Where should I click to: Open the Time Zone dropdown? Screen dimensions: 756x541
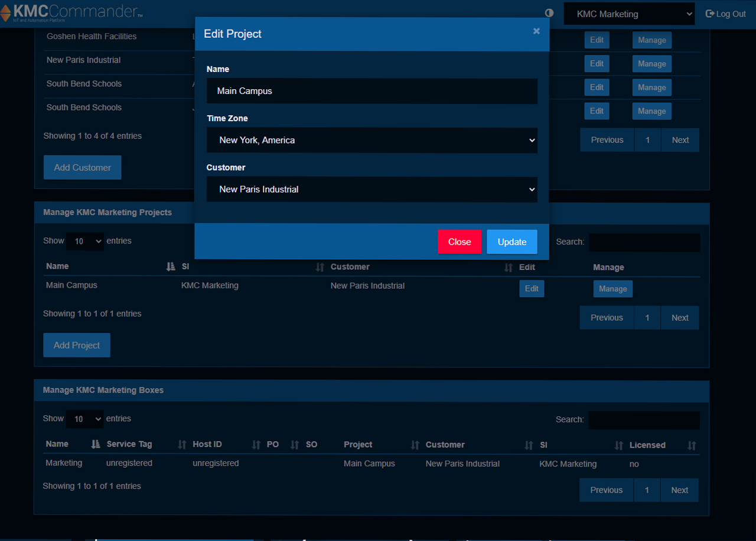[x=372, y=140]
